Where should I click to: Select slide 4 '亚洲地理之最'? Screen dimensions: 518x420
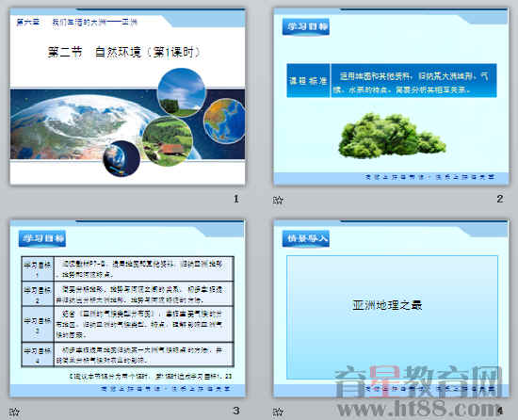point(391,308)
